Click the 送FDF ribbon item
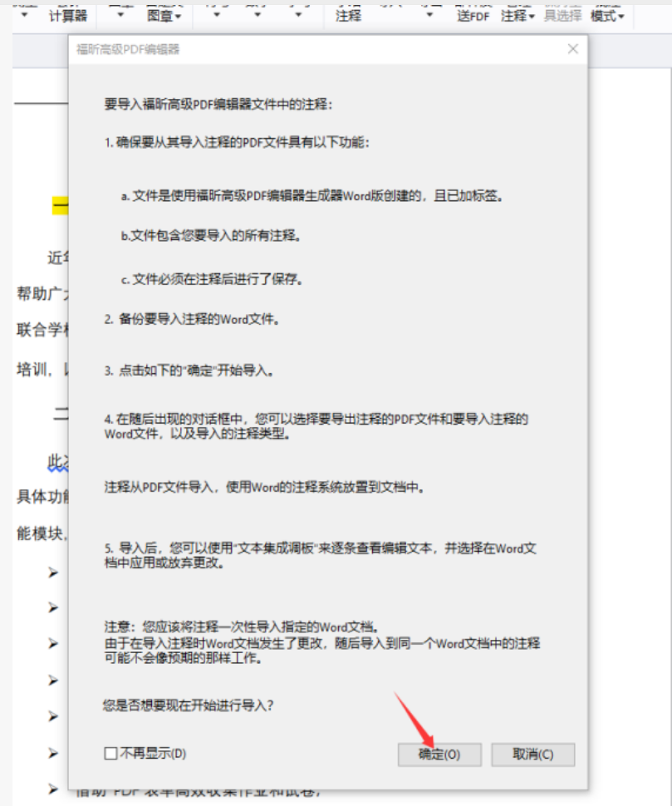Screen dimensions: 672x806 click(x=473, y=16)
